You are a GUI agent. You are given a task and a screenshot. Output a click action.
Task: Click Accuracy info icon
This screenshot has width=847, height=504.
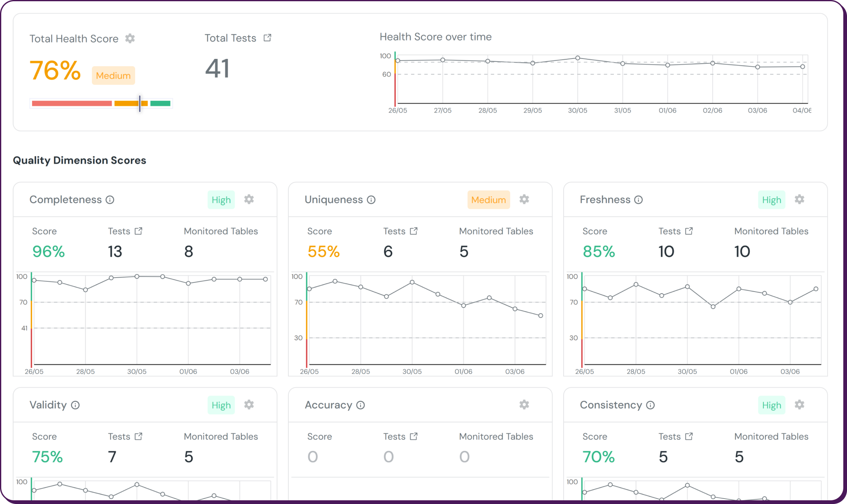tap(360, 405)
